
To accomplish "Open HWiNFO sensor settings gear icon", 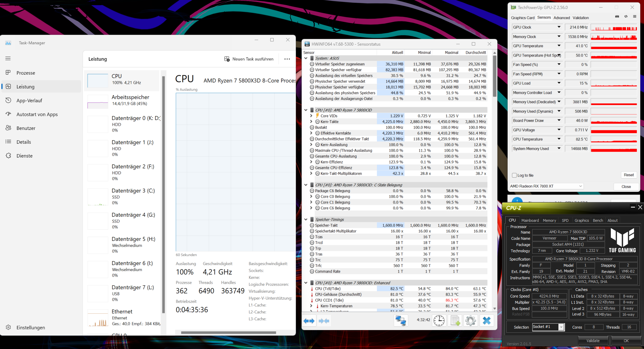I will pyautogui.click(x=470, y=321).
